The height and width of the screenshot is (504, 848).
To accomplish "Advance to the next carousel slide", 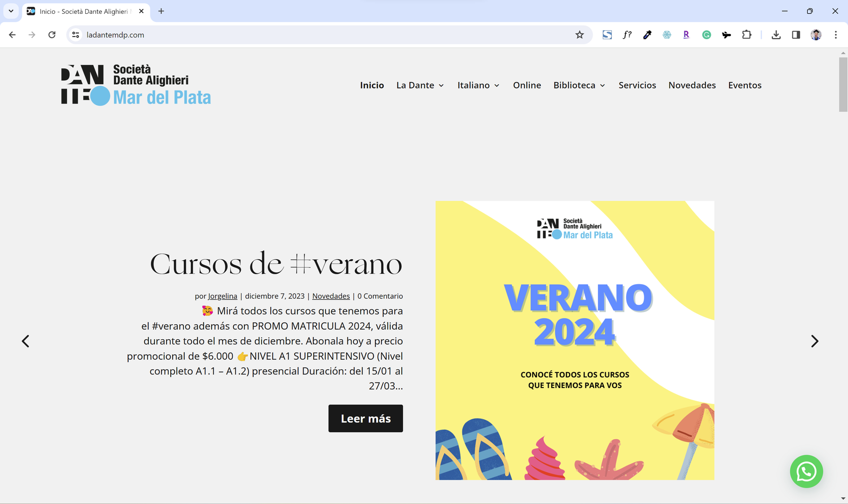I will 815,341.
